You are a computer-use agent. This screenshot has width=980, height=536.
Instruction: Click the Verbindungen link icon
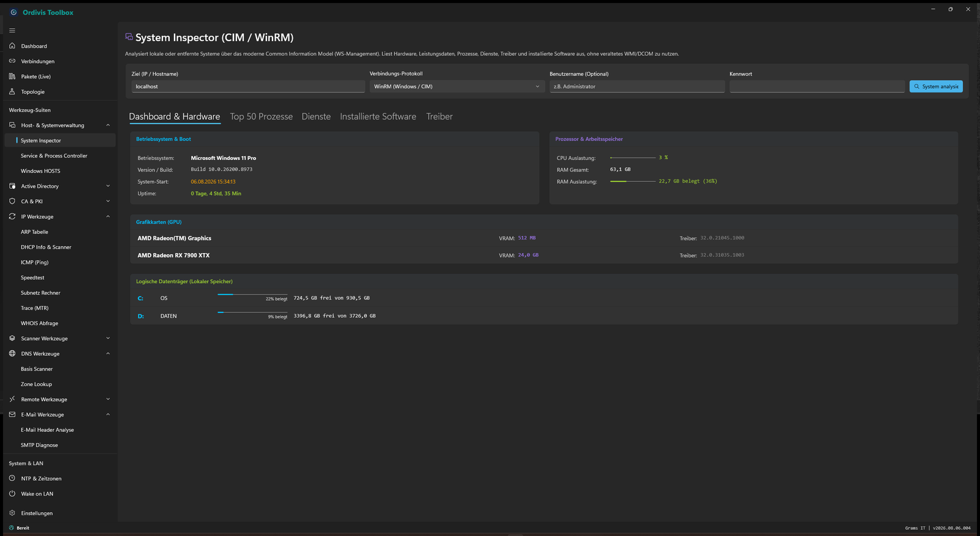pyautogui.click(x=12, y=61)
